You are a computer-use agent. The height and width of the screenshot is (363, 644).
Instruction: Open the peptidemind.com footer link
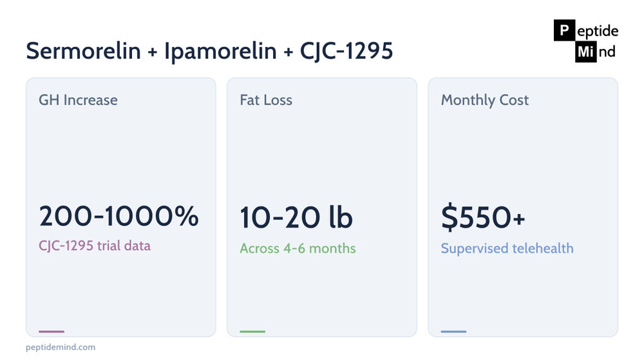coord(61,347)
